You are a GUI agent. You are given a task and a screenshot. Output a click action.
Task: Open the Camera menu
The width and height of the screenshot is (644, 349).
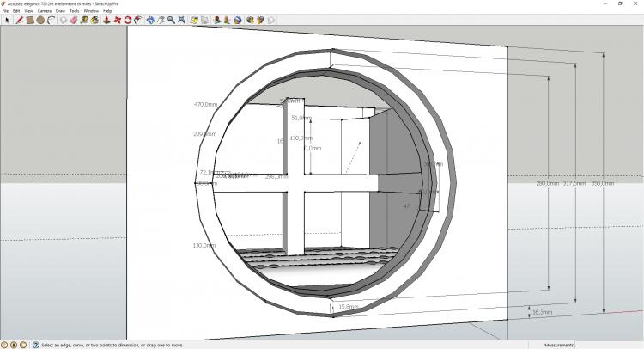coord(44,10)
